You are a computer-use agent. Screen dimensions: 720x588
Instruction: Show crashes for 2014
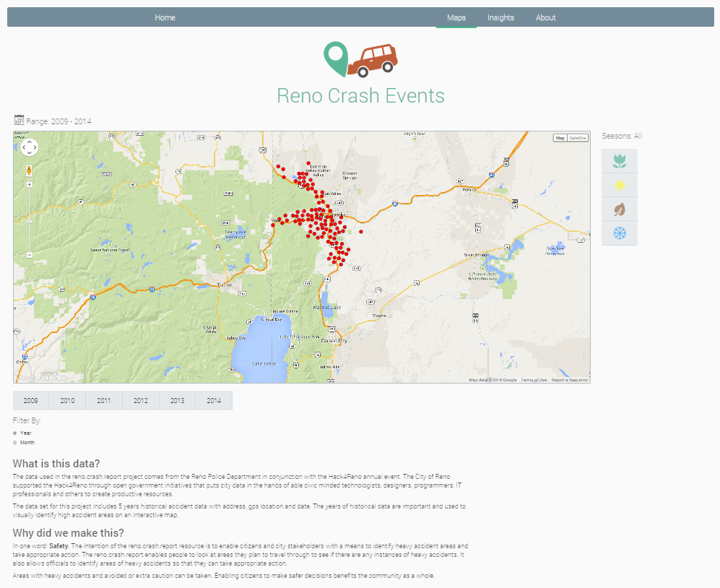[214, 401]
